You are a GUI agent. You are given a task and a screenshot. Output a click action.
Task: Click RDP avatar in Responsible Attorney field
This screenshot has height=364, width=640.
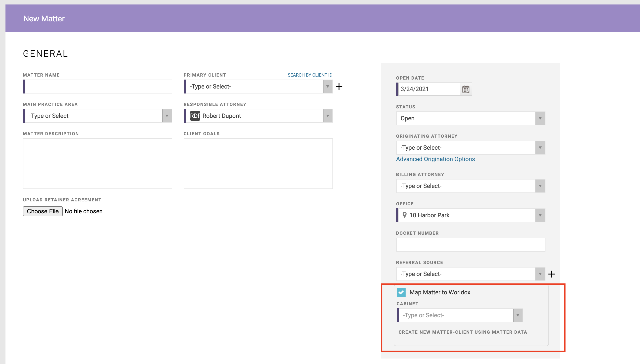pyautogui.click(x=195, y=116)
